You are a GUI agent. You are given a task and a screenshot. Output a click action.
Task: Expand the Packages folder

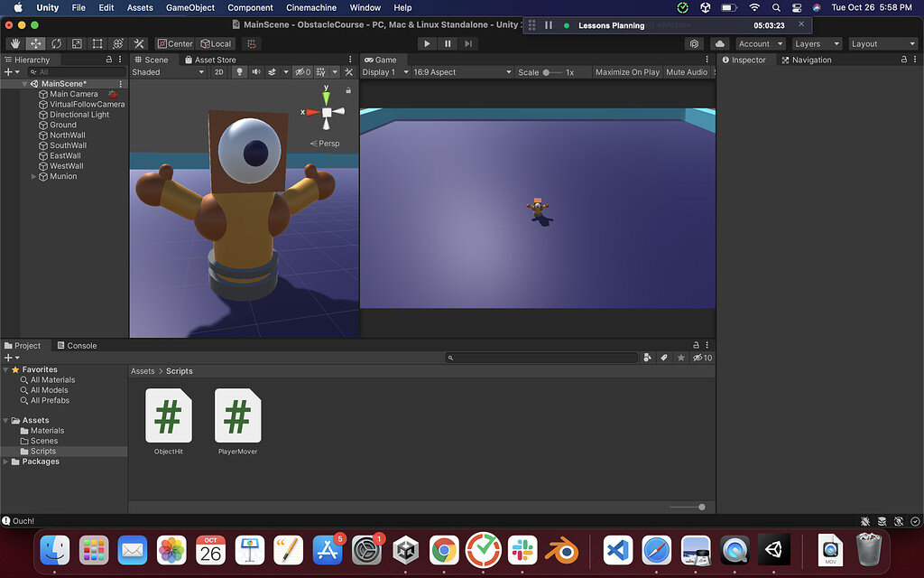point(6,461)
